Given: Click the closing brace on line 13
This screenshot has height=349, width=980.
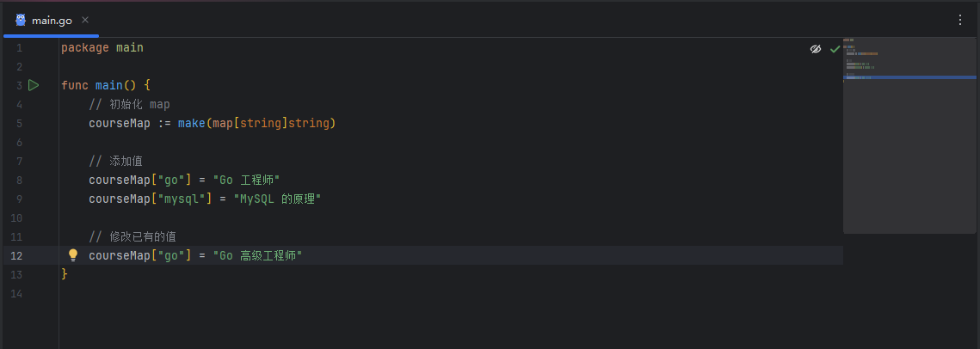Looking at the screenshot, I should click(65, 274).
